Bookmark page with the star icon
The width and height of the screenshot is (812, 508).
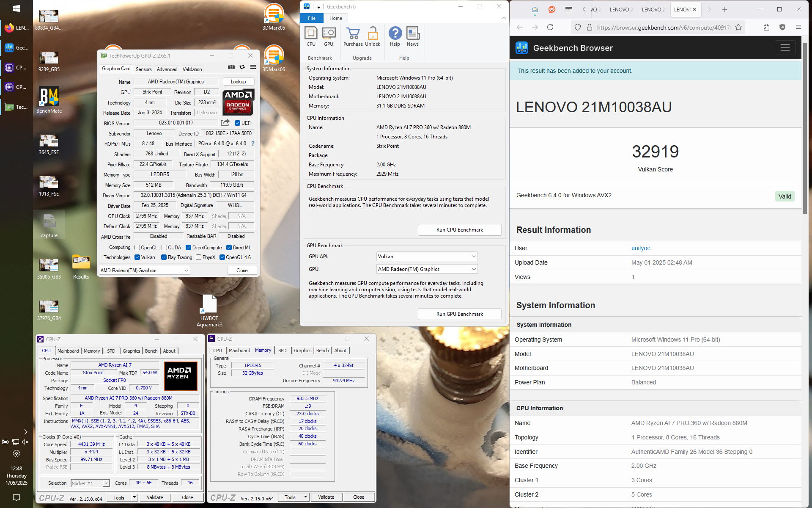pyautogui.click(x=738, y=27)
